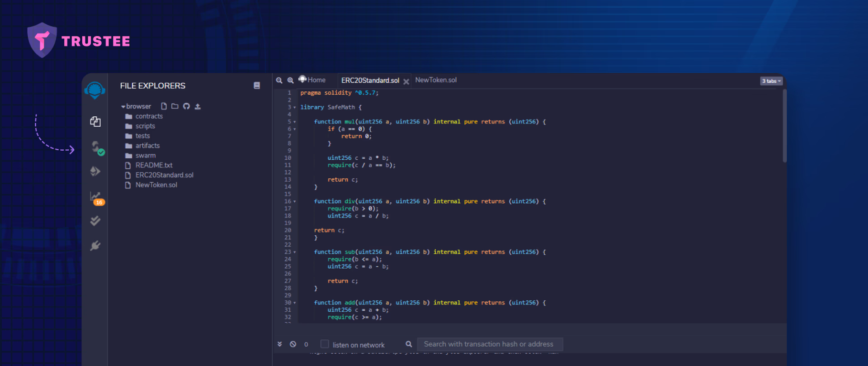Open the static analysis icon with 16 badge
The image size is (868, 366).
(97, 198)
